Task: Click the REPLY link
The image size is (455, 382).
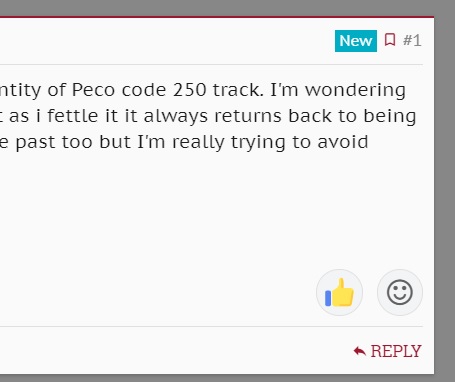Action: pyautogui.click(x=387, y=351)
